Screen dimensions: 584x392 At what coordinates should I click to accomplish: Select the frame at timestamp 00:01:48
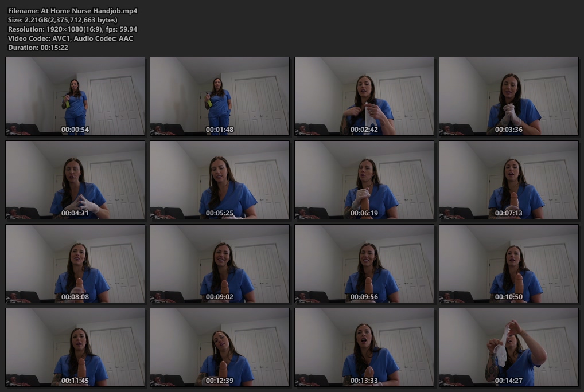click(x=220, y=96)
